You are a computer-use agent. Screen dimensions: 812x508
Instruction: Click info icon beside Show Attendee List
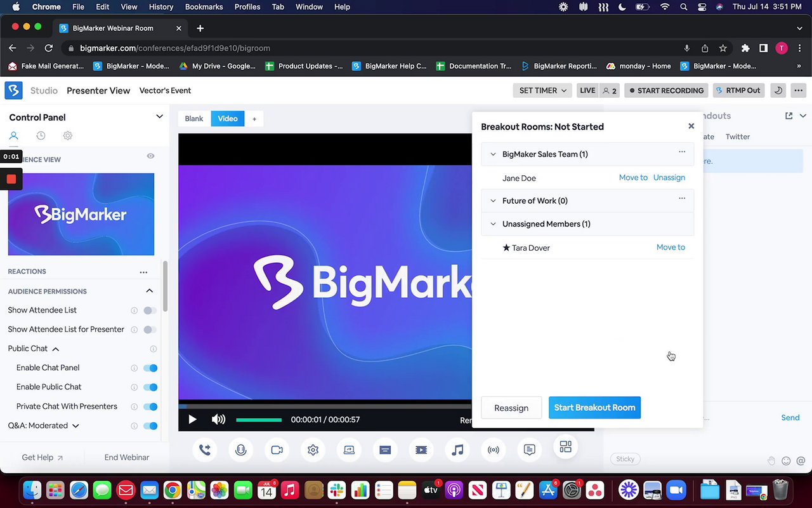pos(134,311)
